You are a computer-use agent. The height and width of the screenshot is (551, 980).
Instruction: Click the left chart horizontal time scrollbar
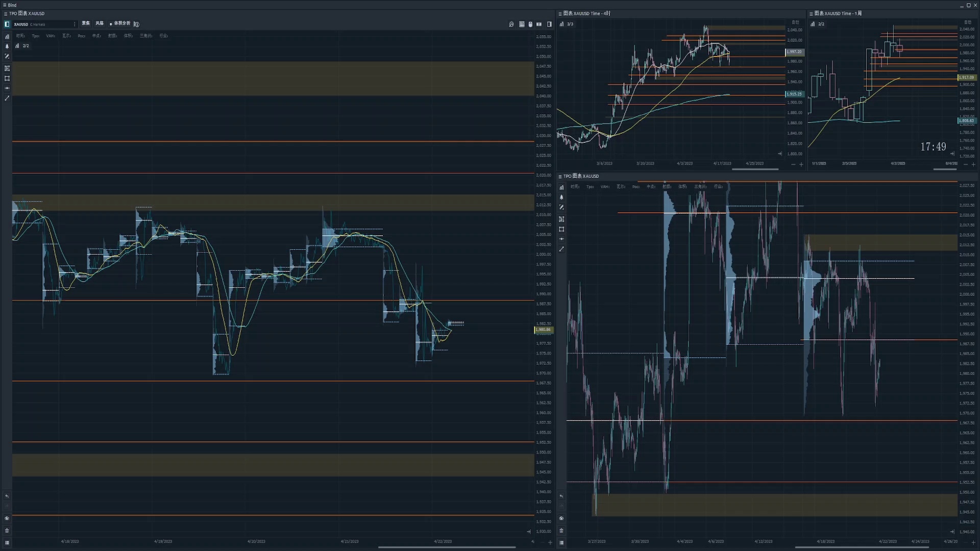tap(447, 547)
